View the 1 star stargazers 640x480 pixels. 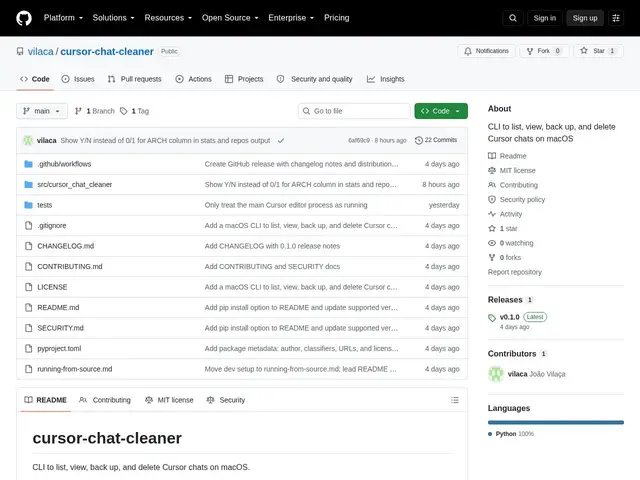tap(502, 229)
